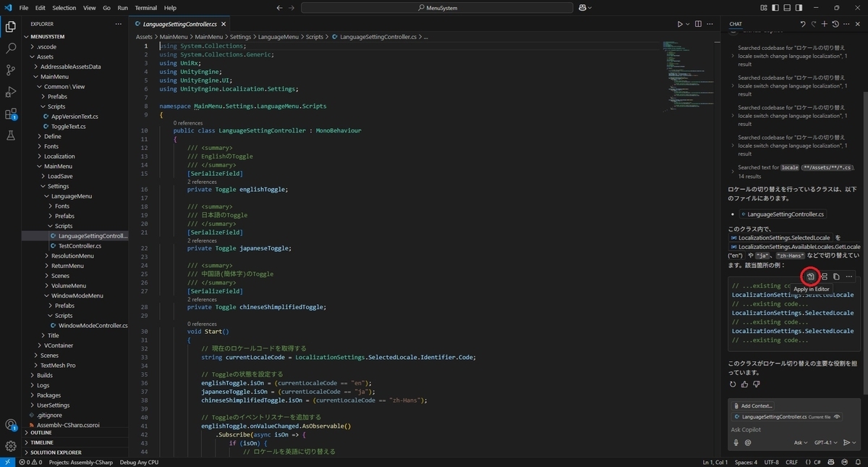Open the Run and Debug view
The width and height of the screenshot is (868, 467).
11,92
